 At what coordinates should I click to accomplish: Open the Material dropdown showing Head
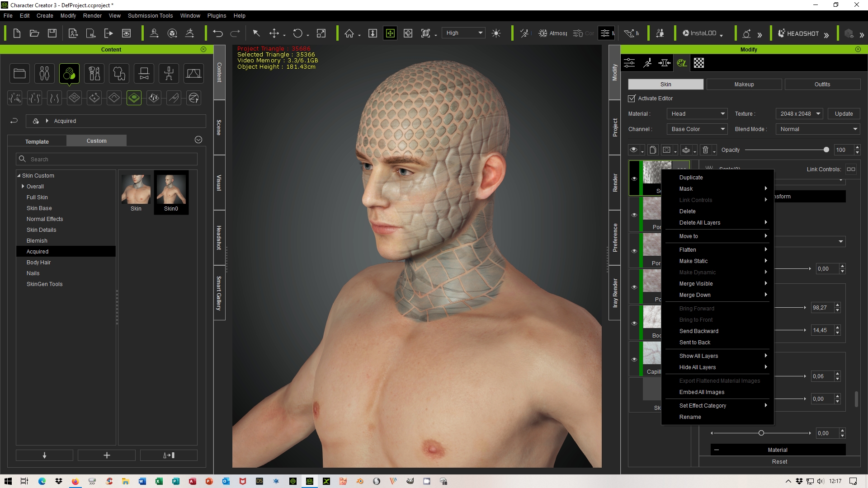pos(697,114)
